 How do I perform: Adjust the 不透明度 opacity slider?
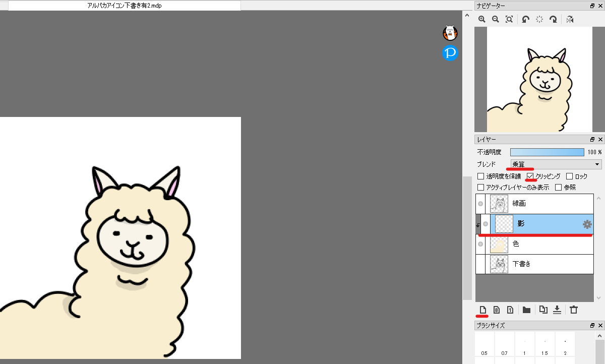click(x=547, y=152)
